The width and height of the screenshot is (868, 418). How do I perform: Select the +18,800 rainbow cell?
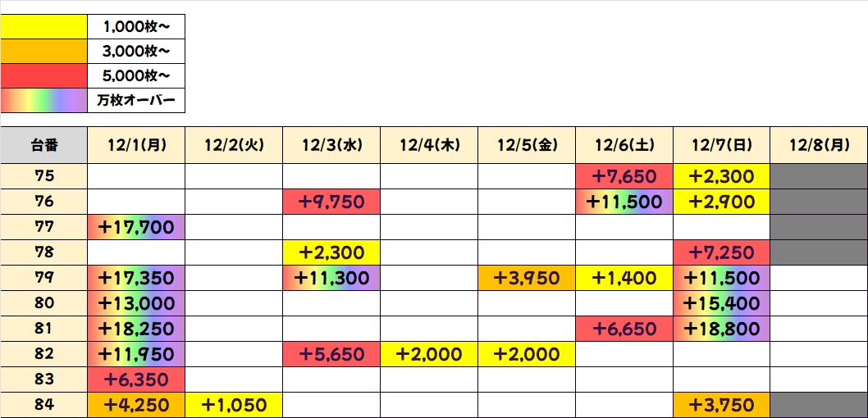coord(721,329)
